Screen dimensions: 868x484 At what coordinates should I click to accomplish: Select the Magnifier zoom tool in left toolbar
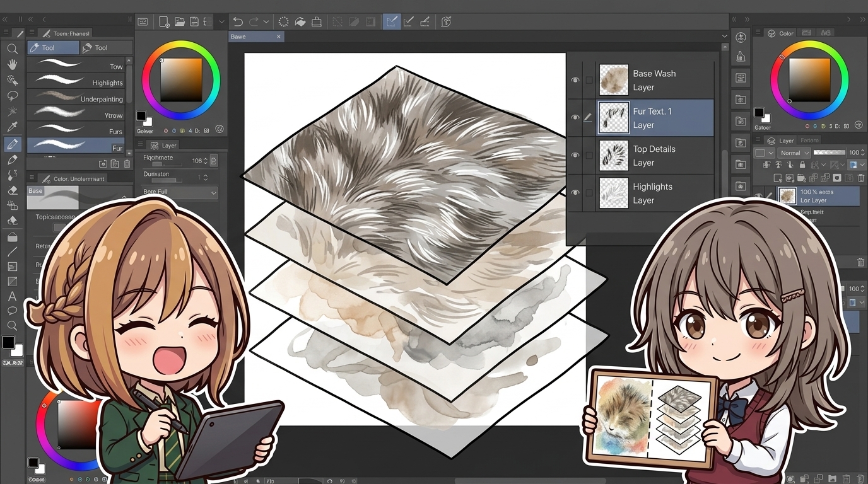[x=12, y=49]
